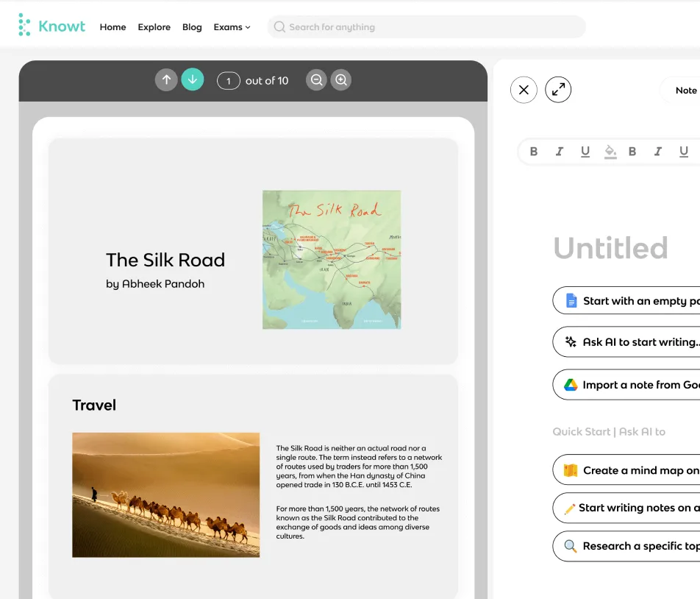This screenshot has height=599, width=700.
Task: Go to the next page with the teal down arrow
Action: click(193, 79)
